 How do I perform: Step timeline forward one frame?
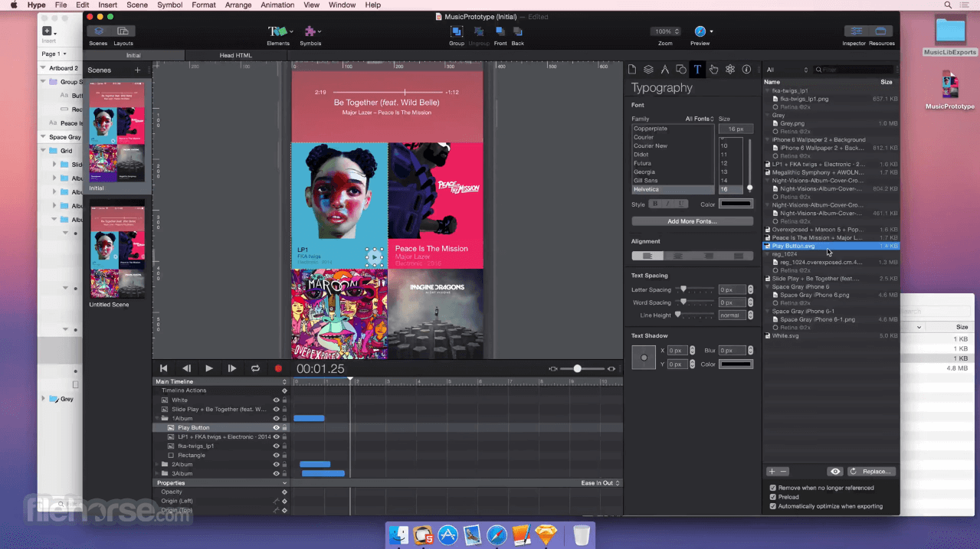click(232, 368)
